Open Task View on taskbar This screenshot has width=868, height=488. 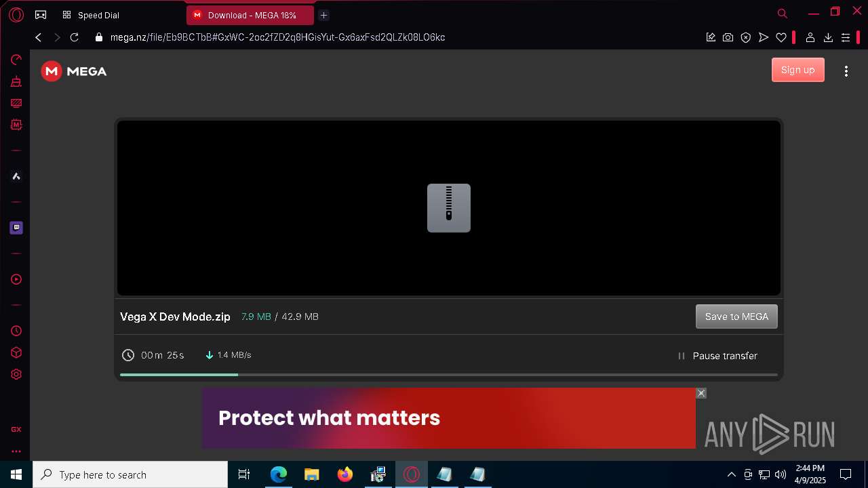tap(244, 474)
